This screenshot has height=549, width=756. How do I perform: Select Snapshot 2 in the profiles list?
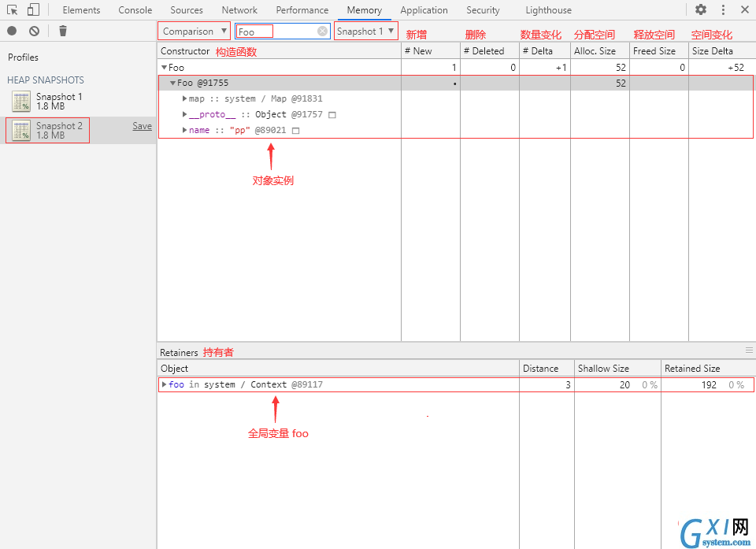78,130
